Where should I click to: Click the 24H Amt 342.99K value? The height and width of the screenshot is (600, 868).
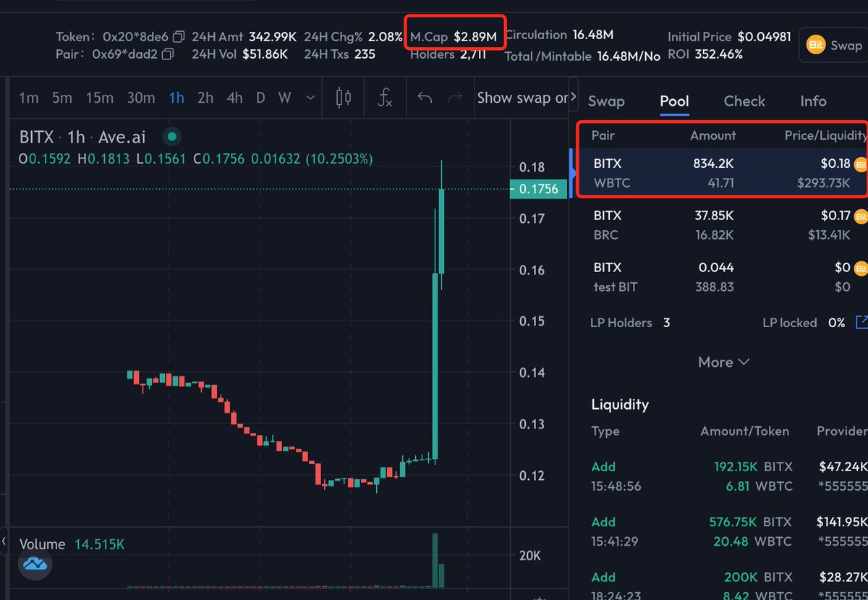point(273,36)
